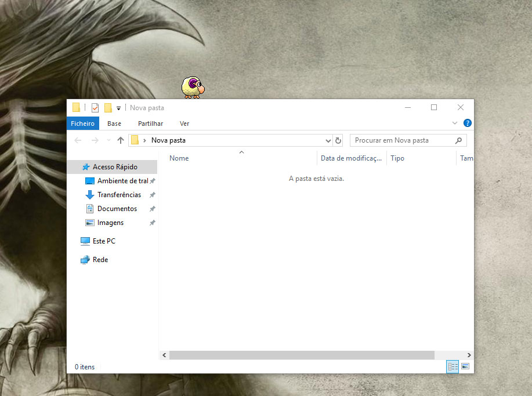The image size is (532, 396).
Task: Click the pin icon beside Transferências
Action: [153, 195]
